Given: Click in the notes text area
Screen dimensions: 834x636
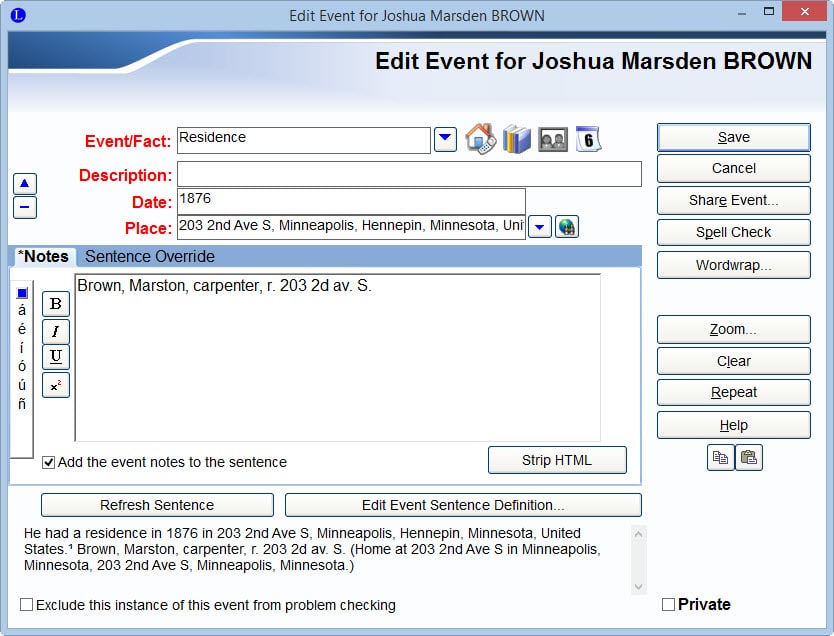Looking at the screenshot, I should [338, 357].
